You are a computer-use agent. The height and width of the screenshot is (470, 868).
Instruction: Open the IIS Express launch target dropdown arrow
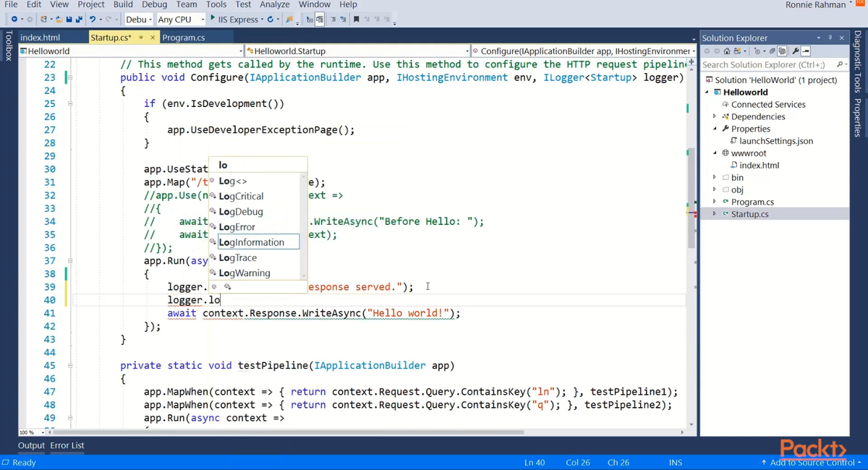pyautogui.click(x=261, y=20)
